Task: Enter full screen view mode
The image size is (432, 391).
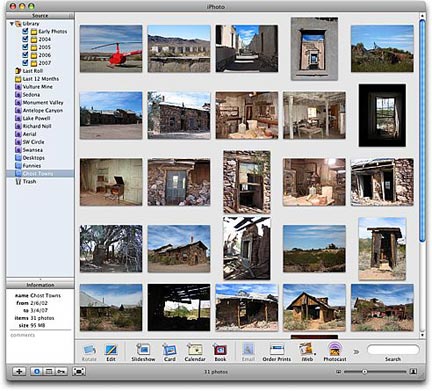Action: (x=79, y=371)
